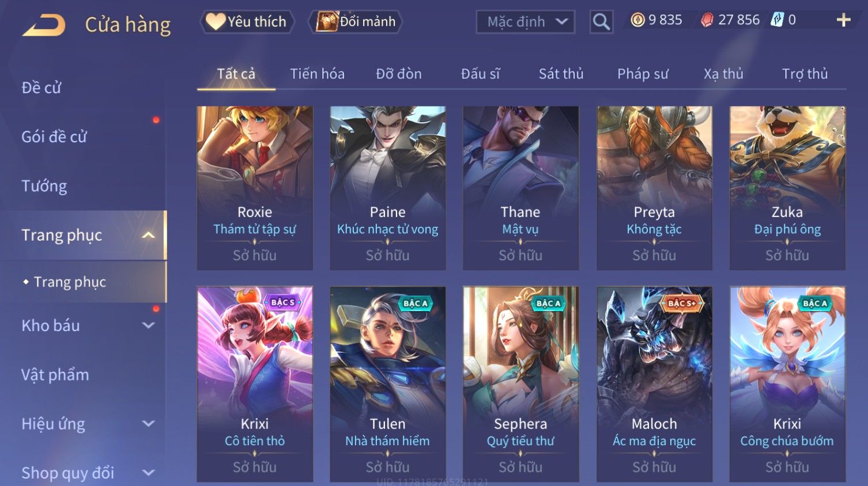Switch to the Pháp sư tab

coord(643,74)
